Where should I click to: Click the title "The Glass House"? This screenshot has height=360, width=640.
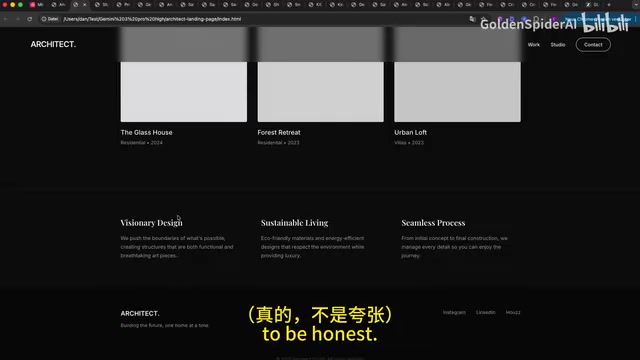pyautogui.click(x=146, y=132)
